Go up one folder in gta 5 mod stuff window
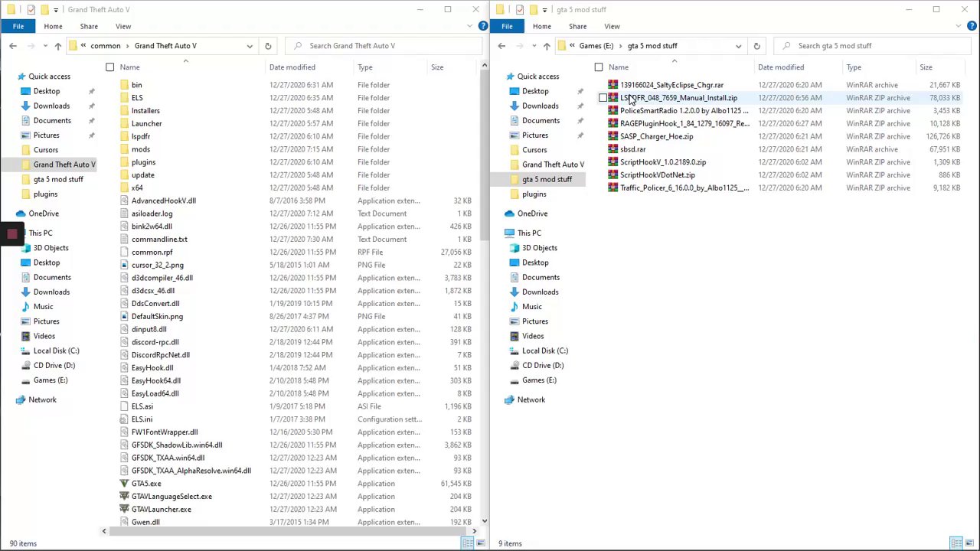Viewport: 980px width, 551px height. click(546, 46)
